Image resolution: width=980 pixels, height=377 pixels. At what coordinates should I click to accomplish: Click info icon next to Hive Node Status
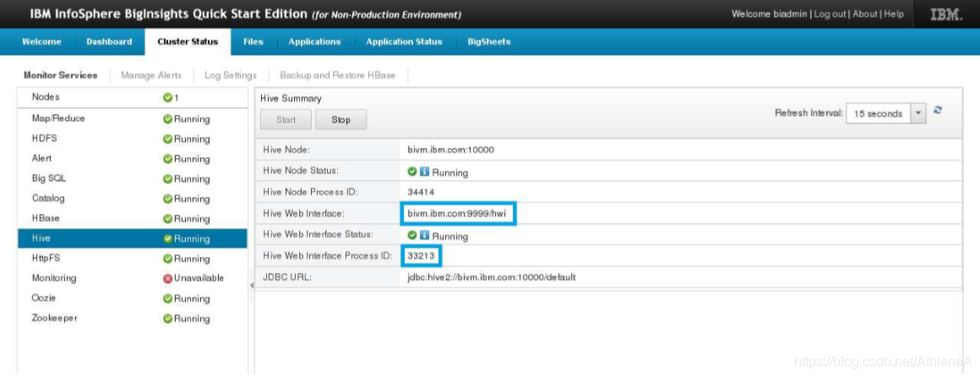pyautogui.click(x=424, y=172)
